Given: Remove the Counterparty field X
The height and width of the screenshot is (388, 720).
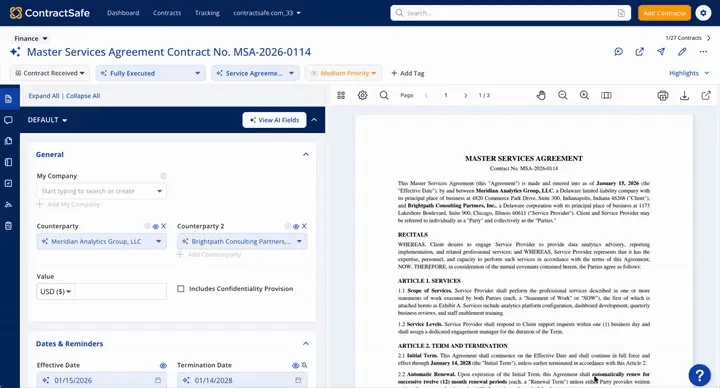Looking at the screenshot, I should (x=163, y=226).
